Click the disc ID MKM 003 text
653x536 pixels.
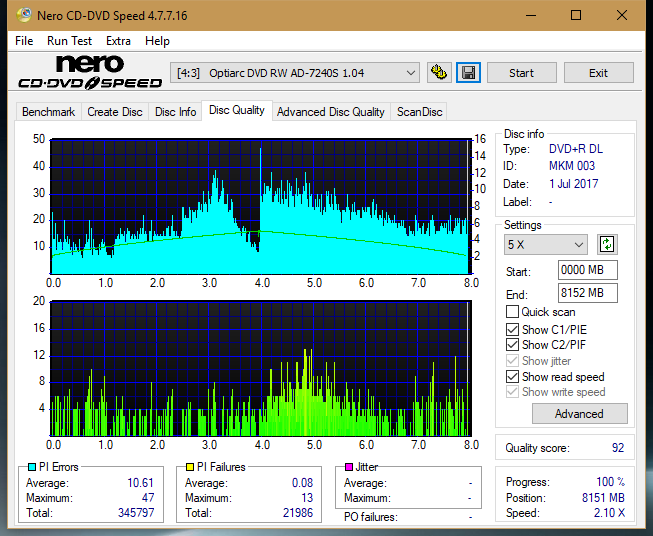coord(572,166)
